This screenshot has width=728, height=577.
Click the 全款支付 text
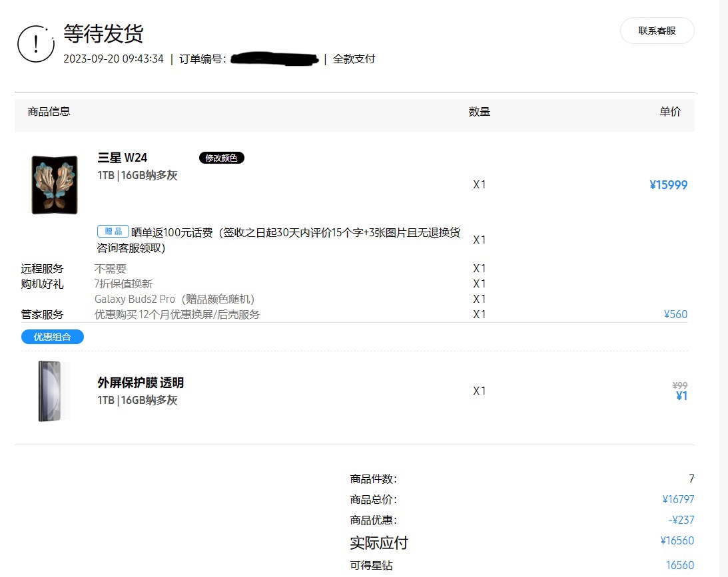coord(354,59)
